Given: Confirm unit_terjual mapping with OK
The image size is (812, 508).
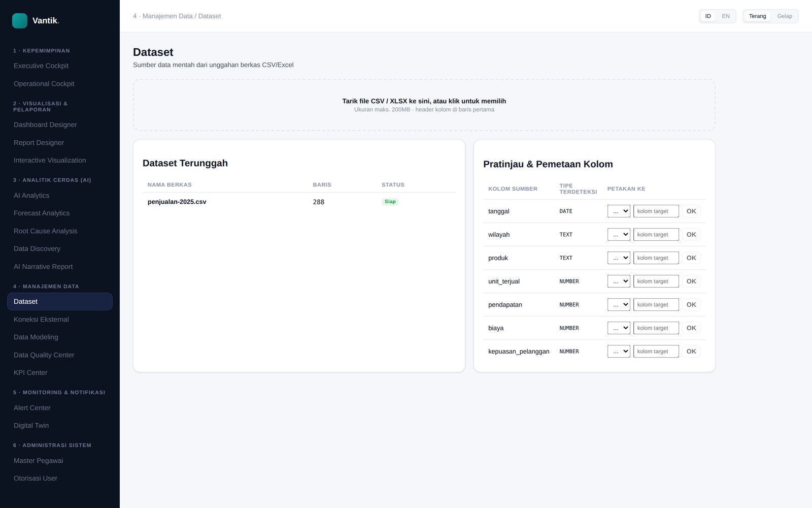Looking at the screenshot, I should point(691,281).
